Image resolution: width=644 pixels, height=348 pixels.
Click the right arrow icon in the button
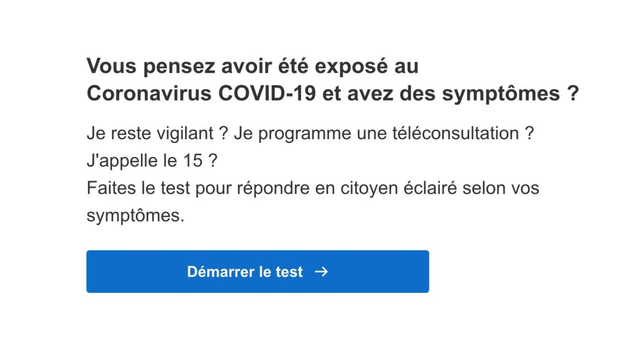[321, 271]
